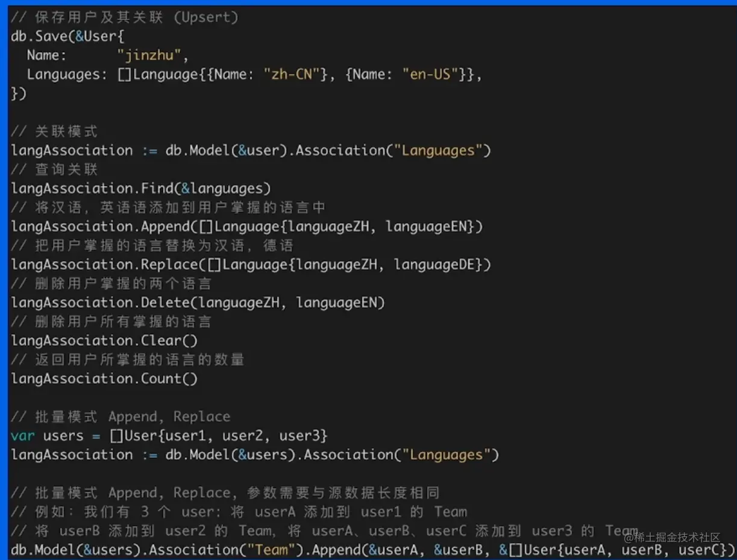Viewport: 737px width, 560px height.
Task: Click the 'db.Model(&users).Association("Languages")' line
Action: click(256, 455)
